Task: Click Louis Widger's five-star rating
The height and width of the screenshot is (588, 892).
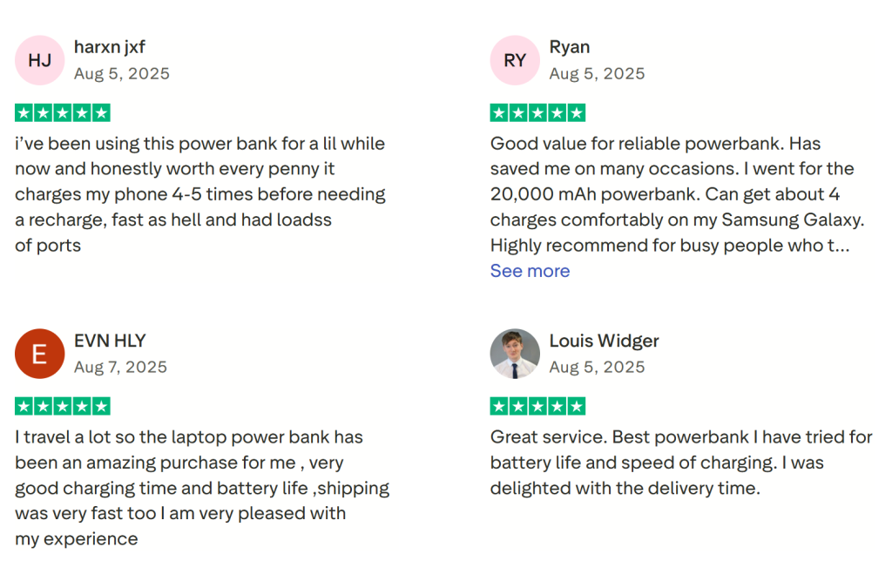Action: (537, 406)
